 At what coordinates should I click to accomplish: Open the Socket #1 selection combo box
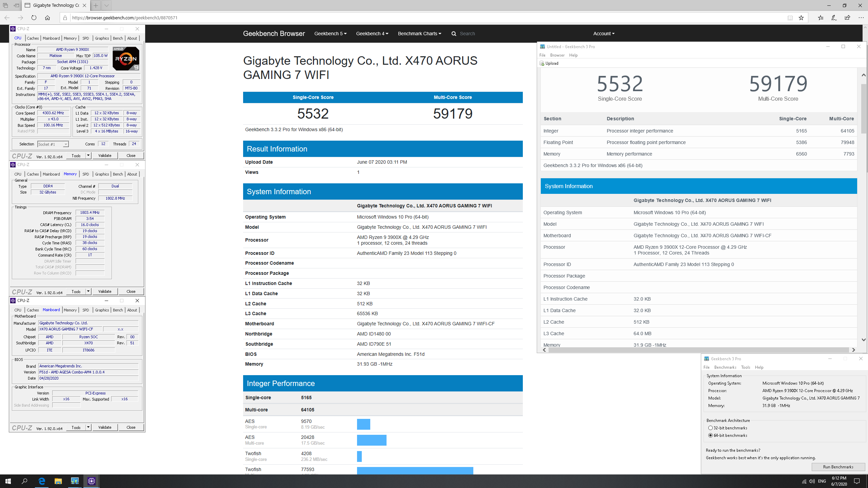click(53, 144)
